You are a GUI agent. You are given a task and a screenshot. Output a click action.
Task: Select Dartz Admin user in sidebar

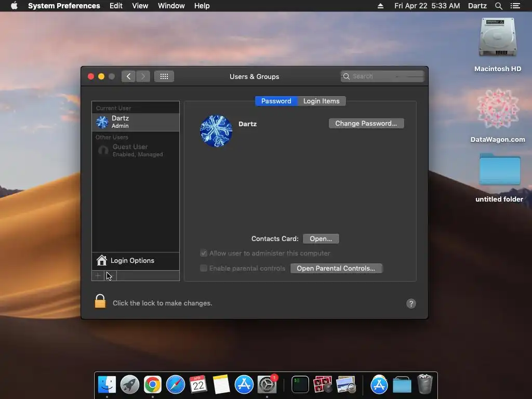[x=136, y=122]
